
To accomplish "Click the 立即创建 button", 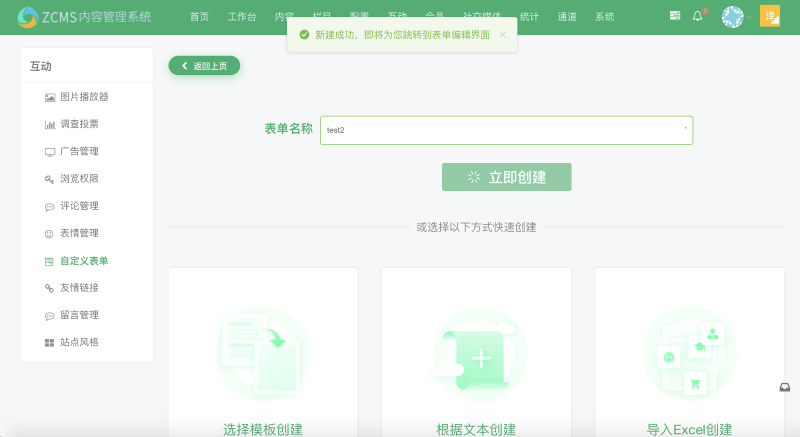I will 506,177.
